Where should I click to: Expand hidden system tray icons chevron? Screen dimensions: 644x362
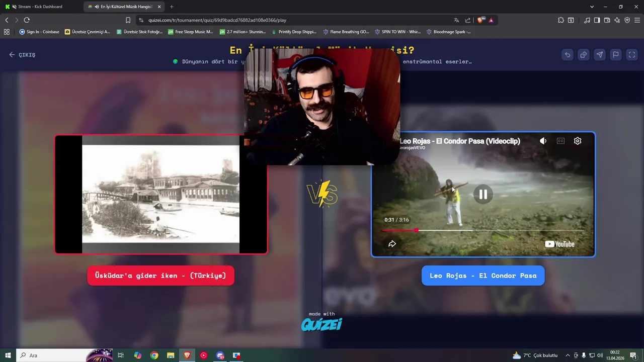(568, 355)
